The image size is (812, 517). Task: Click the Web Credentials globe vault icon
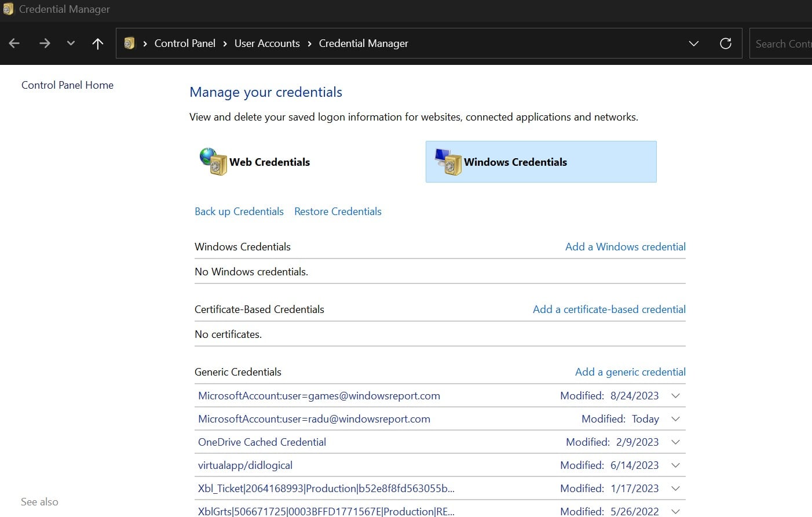coord(213,161)
